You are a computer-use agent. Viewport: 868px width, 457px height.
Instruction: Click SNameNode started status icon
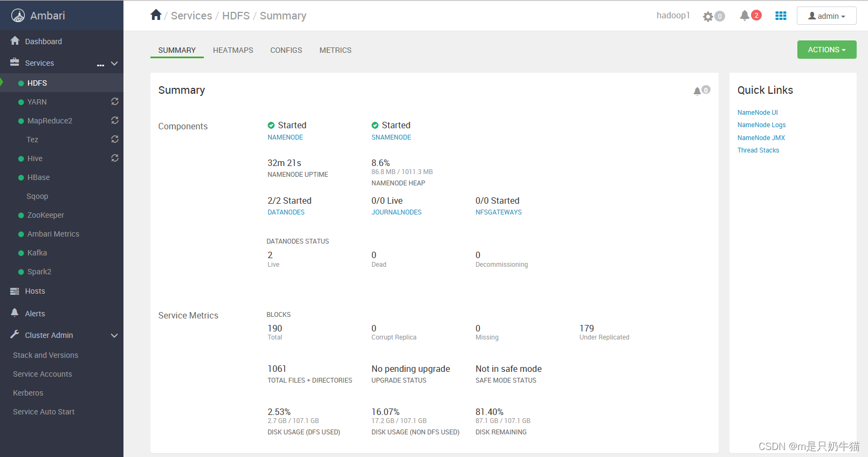coord(375,125)
